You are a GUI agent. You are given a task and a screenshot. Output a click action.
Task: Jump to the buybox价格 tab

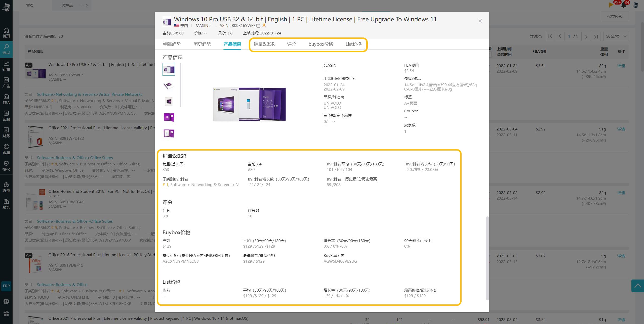321,44
